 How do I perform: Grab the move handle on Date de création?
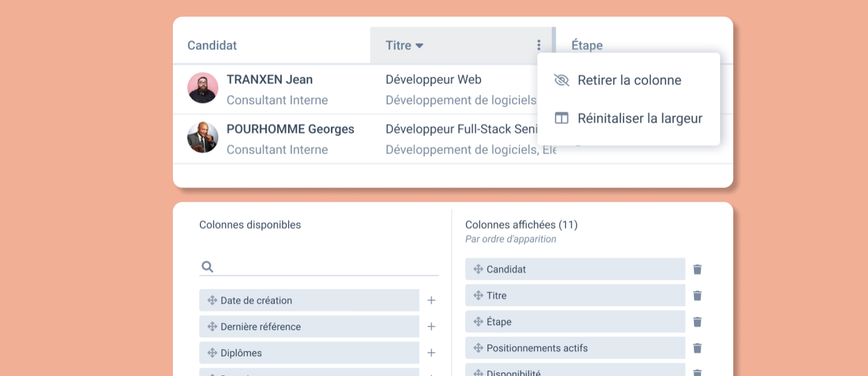212,300
